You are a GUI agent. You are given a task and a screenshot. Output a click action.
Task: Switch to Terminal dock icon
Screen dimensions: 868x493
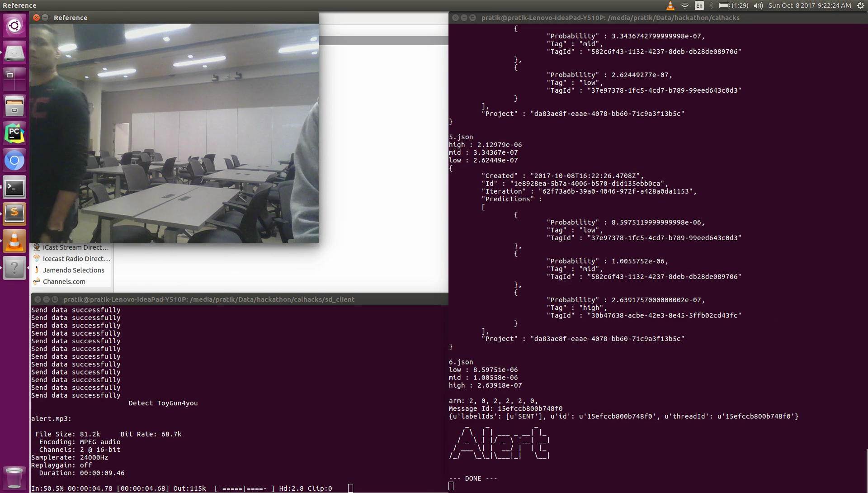pyautogui.click(x=14, y=187)
